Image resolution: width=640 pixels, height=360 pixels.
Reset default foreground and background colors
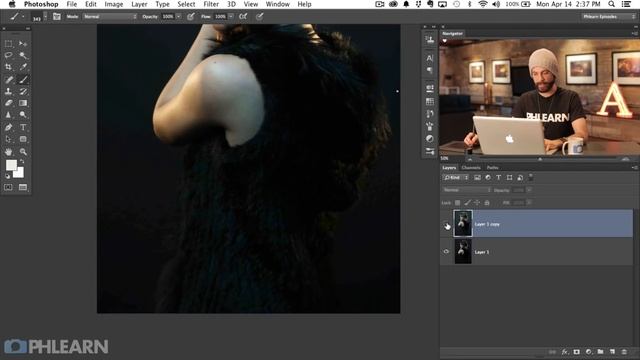click(x=7, y=176)
